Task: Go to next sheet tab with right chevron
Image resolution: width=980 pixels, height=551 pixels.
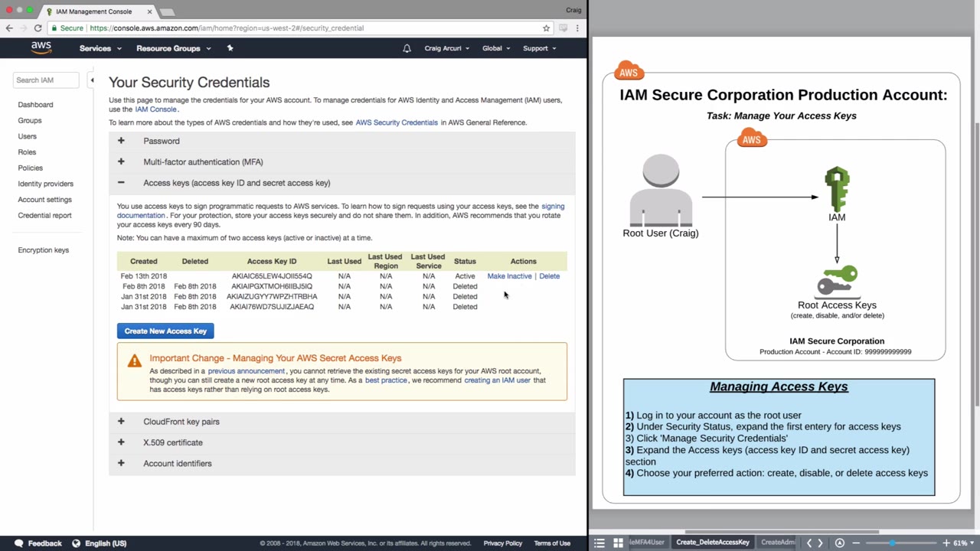Action: pyautogui.click(x=820, y=543)
